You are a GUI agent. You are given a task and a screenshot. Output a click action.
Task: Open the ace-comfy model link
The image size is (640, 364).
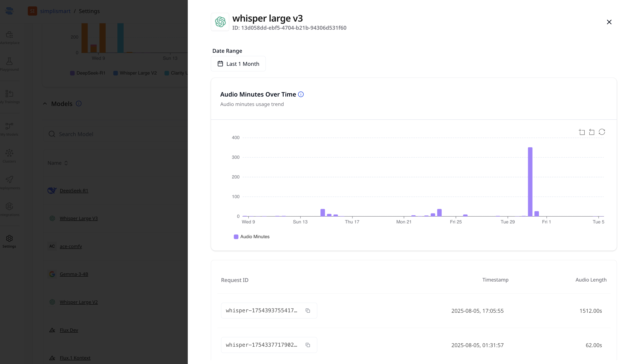click(71, 246)
